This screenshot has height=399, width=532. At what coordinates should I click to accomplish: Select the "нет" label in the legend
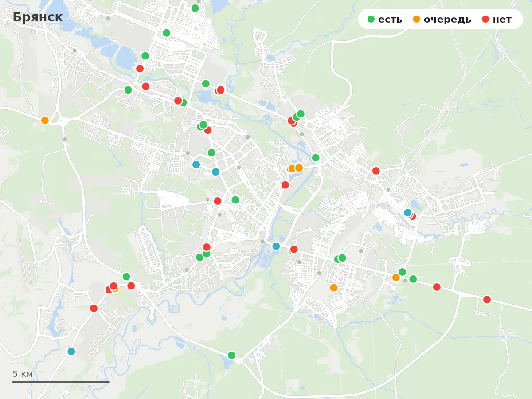(502, 20)
